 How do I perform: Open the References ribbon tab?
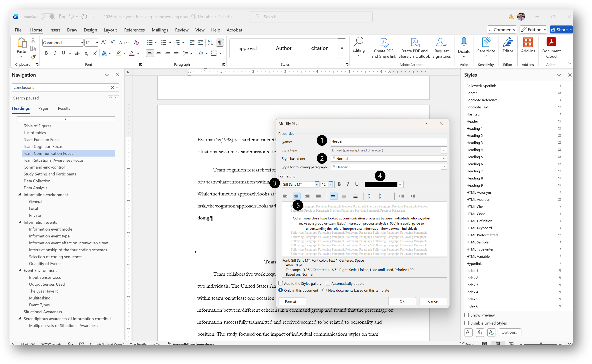pyautogui.click(x=134, y=30)
